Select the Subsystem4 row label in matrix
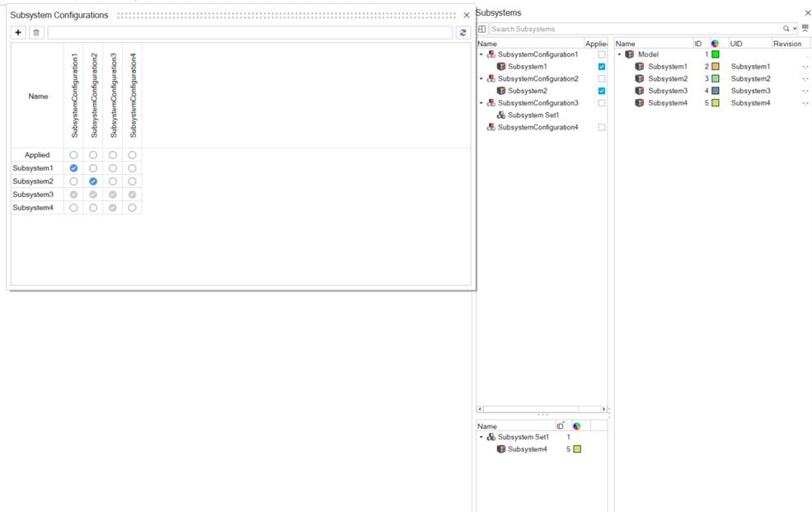812x512 pixels. [x=33, y=208]
